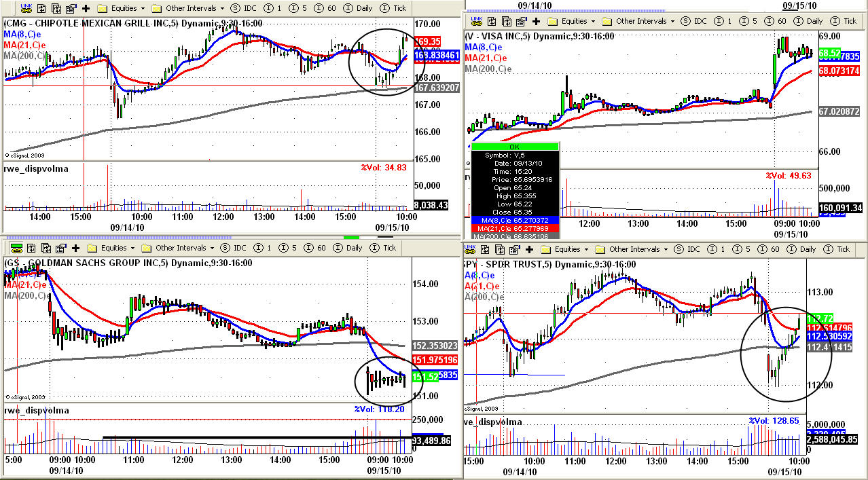
Task: Click the single-page arrows icon in CMG toolbar
Action: [42, 9]
